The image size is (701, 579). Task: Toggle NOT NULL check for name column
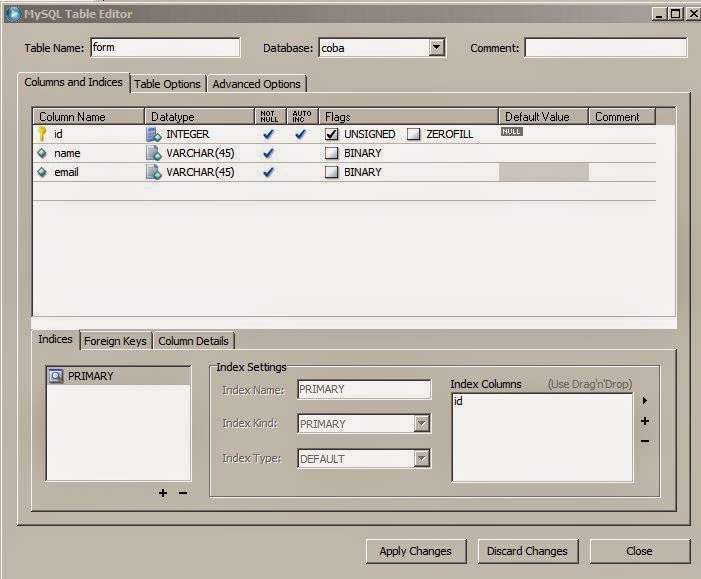[268, 153]
